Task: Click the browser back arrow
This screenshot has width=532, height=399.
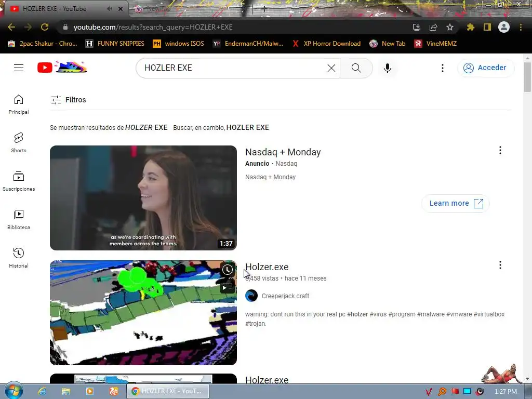Action: pos(11,27)
